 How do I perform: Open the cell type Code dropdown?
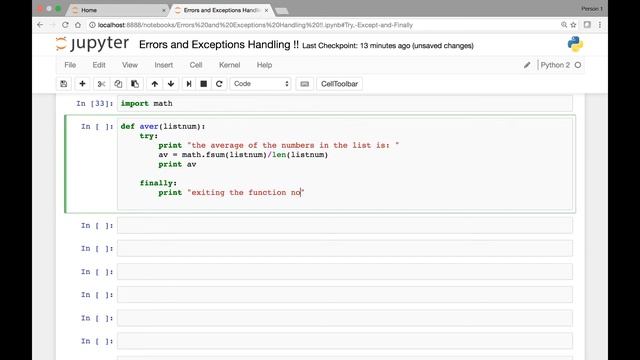pyautogui.click(x=260, y=84)
